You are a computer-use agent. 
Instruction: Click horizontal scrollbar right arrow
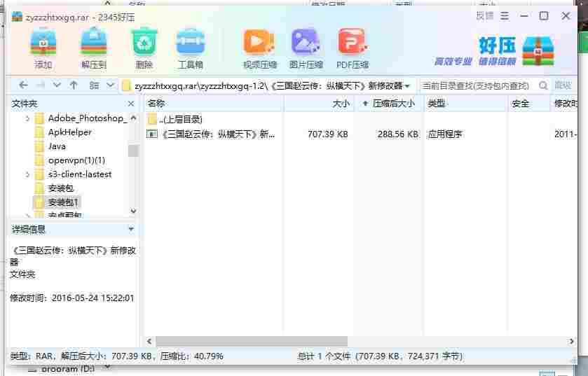571,341
